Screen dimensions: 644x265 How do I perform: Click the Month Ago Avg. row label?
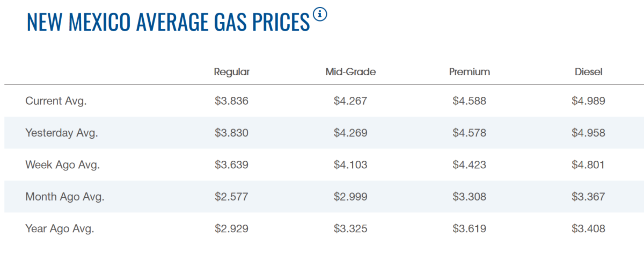pos(64,197)
